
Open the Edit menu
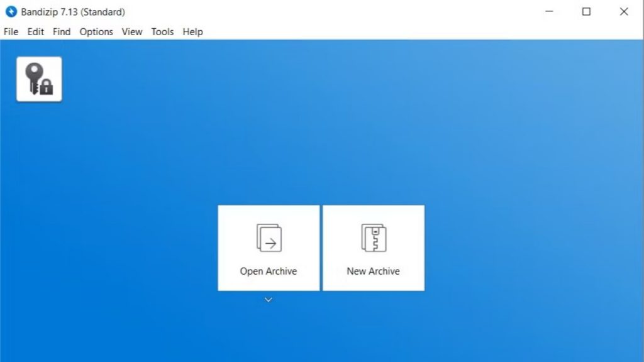pyautogui.click(x=35, y=31)
